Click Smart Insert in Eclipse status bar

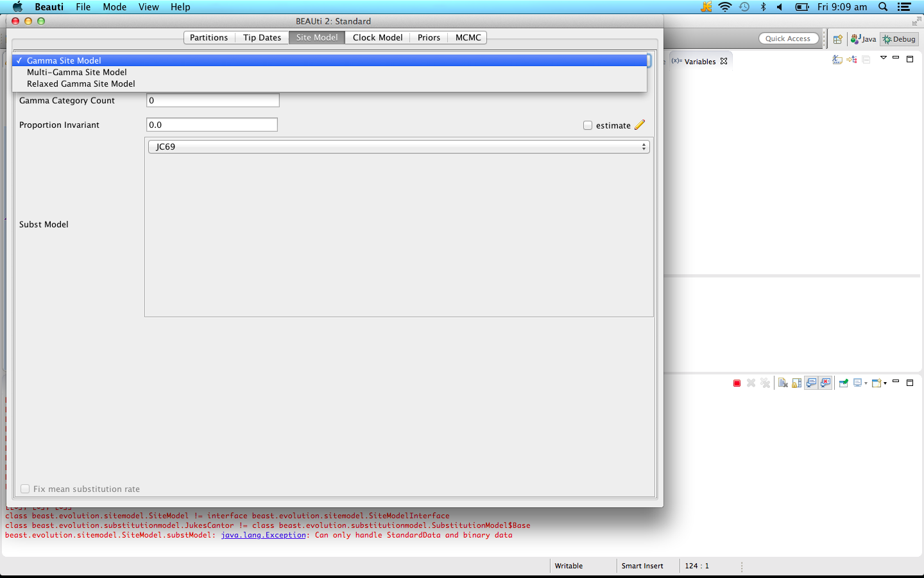coord(642,566)
